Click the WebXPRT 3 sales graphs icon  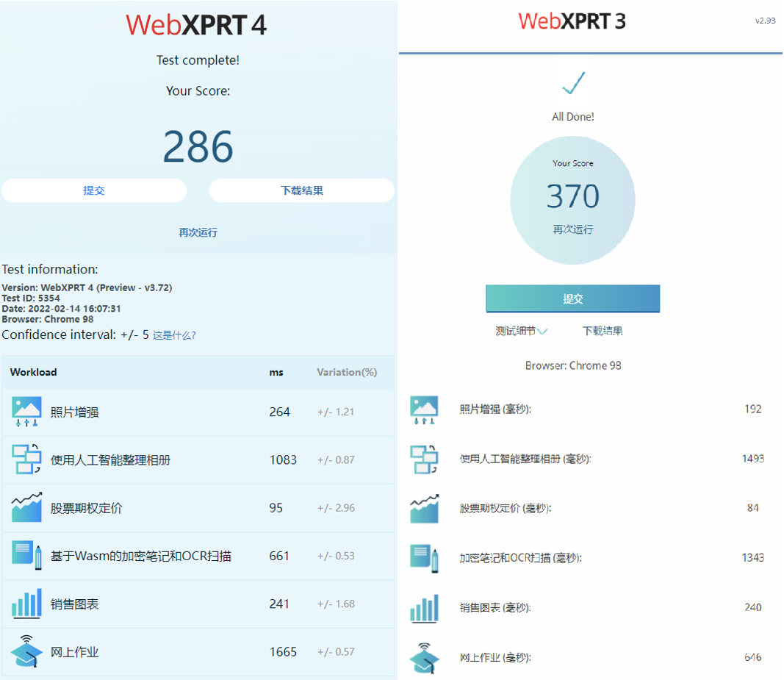pyautogui.click(x=424, y=608)
